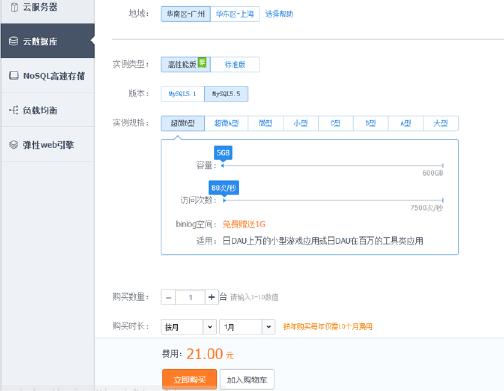Select the 华东区-上海 region option

pos(235,14)
